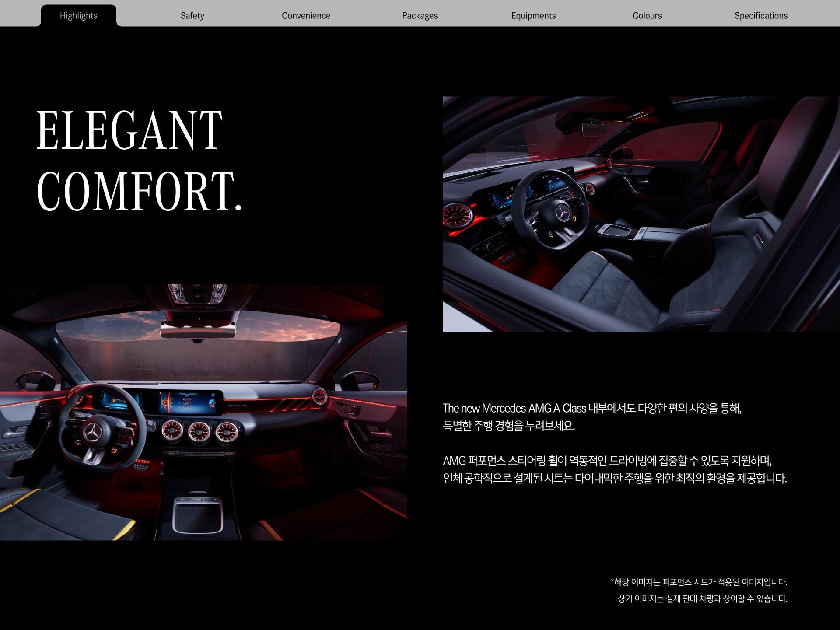The width and height of the screenshot is (840, 630).
Task: Click the driver seat side-view interior photo
Action: (x=641, y=214)
